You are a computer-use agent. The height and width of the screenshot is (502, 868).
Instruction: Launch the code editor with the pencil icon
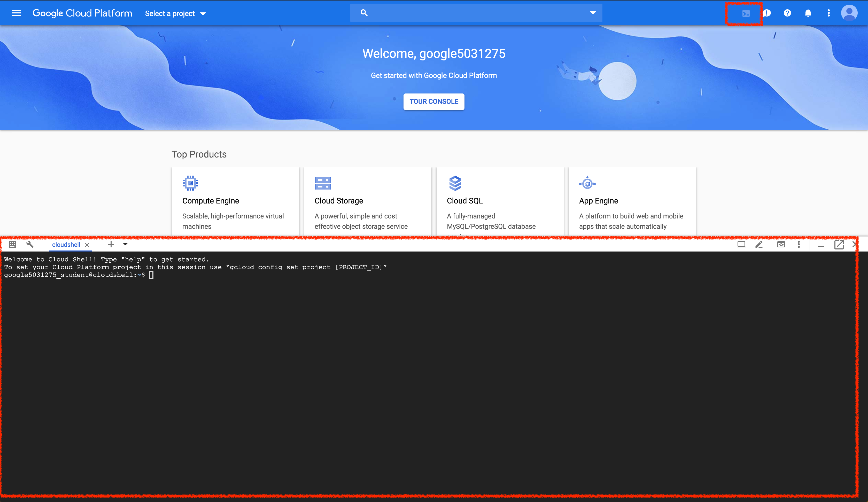[x=760, y=245]
